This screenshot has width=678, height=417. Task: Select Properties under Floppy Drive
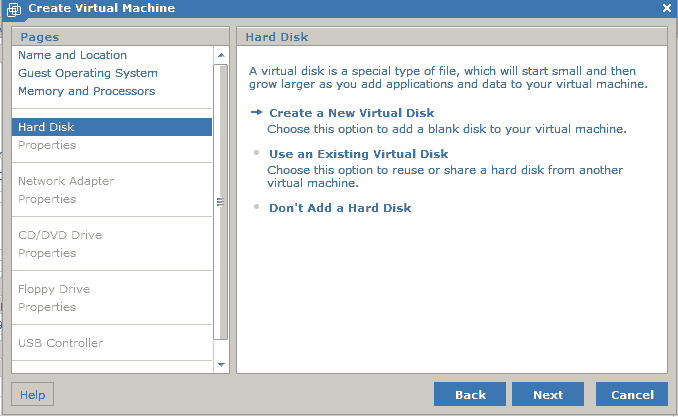(47, 307)
